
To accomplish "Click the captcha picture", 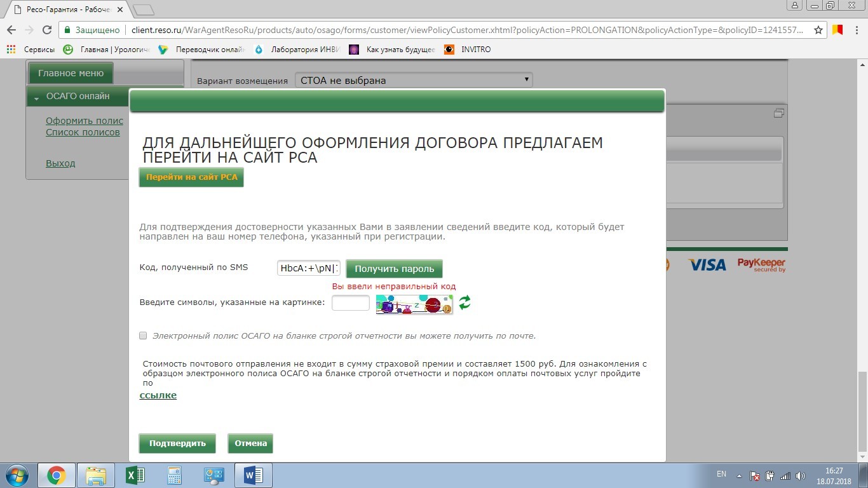I will (x=414, y=304).
